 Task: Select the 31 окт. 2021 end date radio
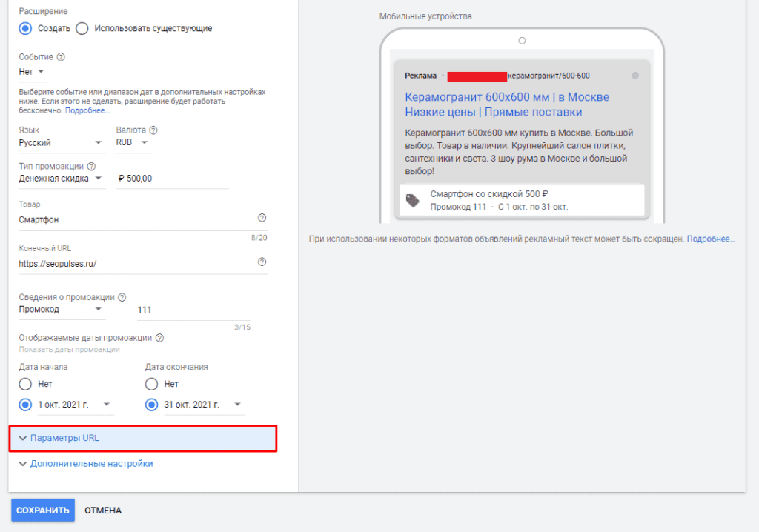coord(151,405)
